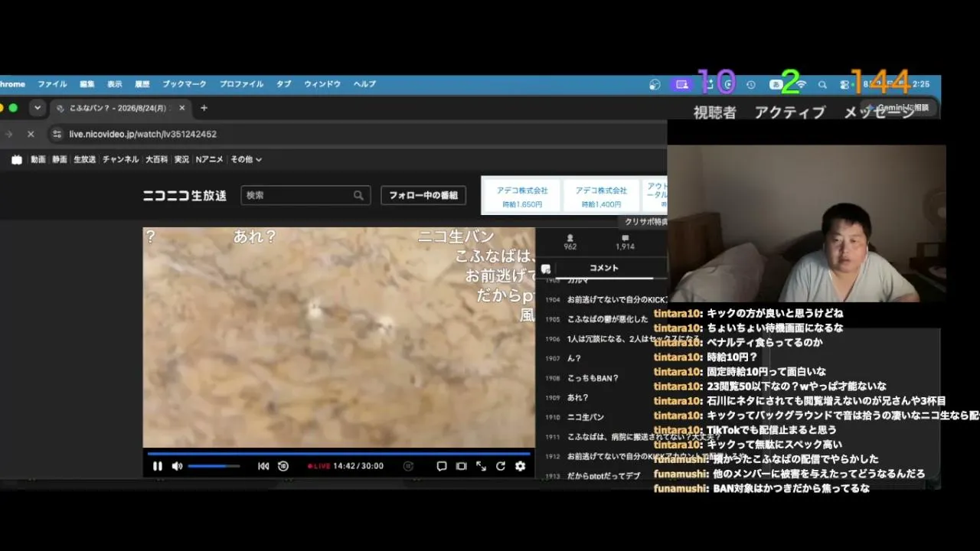Jump back to stream beginning icon
Image resolution: width=980 pixels, height=551 pixels.
tap(263, 466)
